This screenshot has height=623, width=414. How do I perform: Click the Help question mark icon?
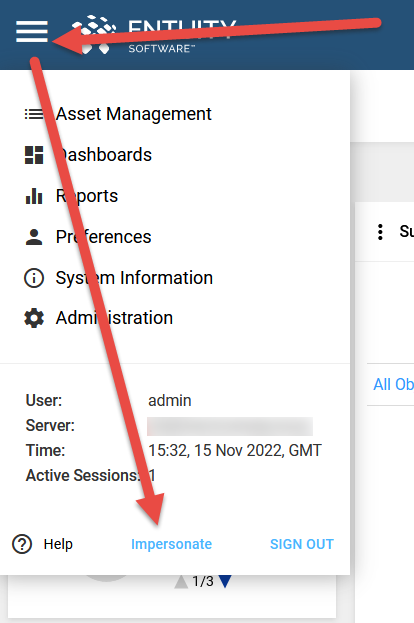point(22,544)
